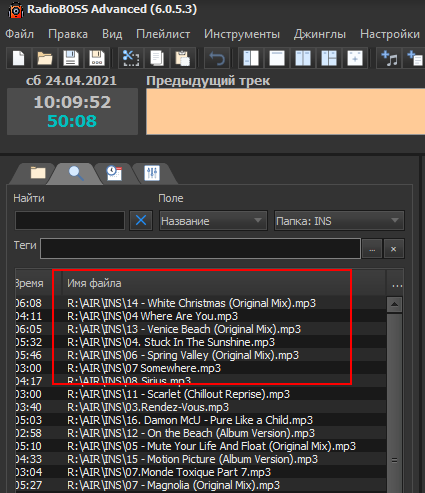This screenshot has width=425, height=493.
Task: Open the Настройки menu
Action: tap(390, 34)
